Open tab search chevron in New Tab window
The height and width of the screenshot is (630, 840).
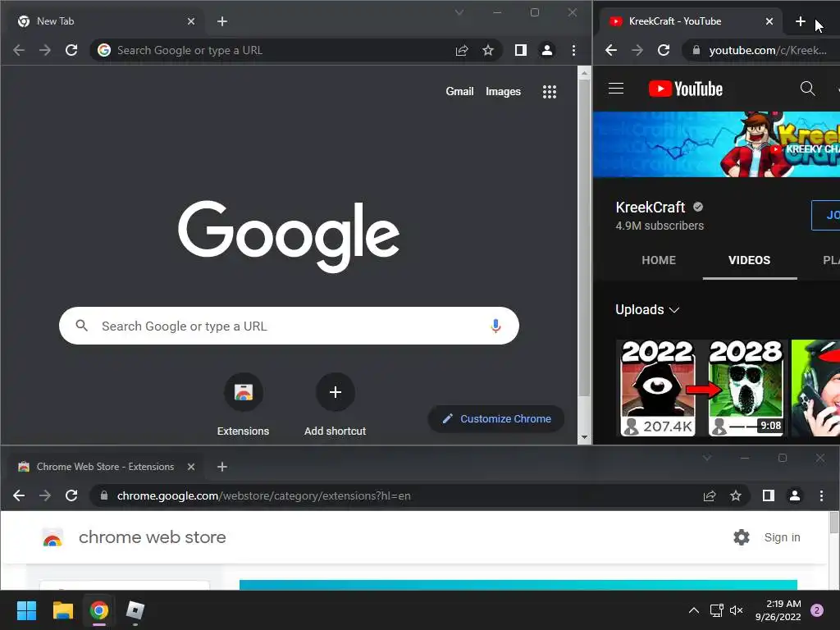459,12
